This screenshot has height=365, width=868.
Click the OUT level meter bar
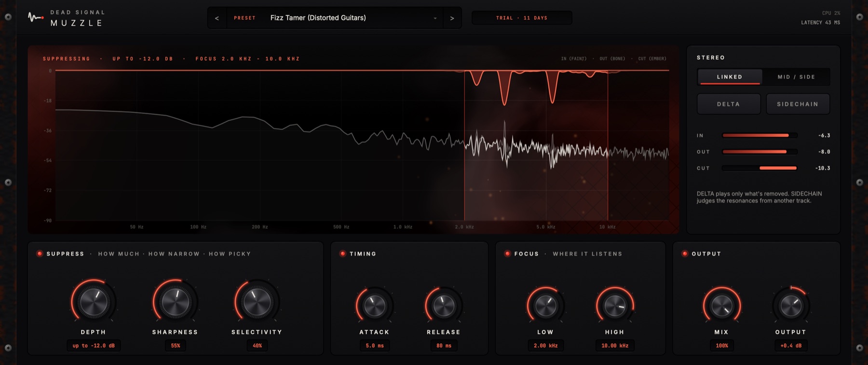click(x=759, y=152)
